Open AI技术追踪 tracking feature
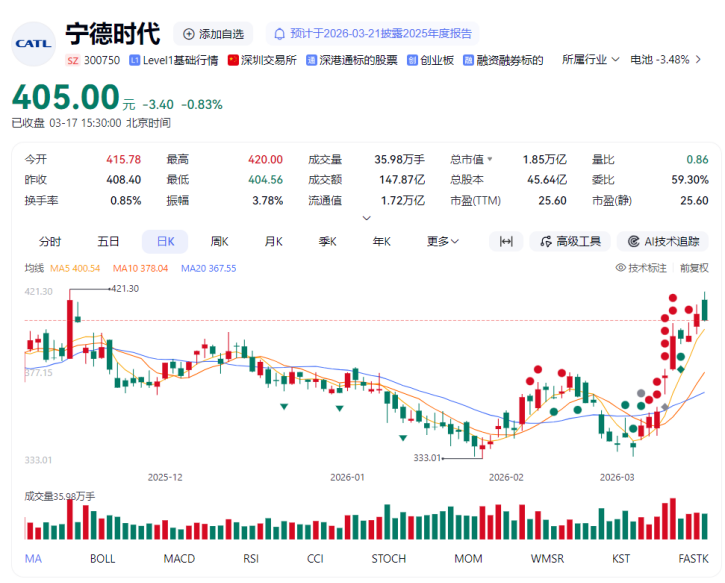Viewport: 725px width, 583px height. tap(663, 241)
